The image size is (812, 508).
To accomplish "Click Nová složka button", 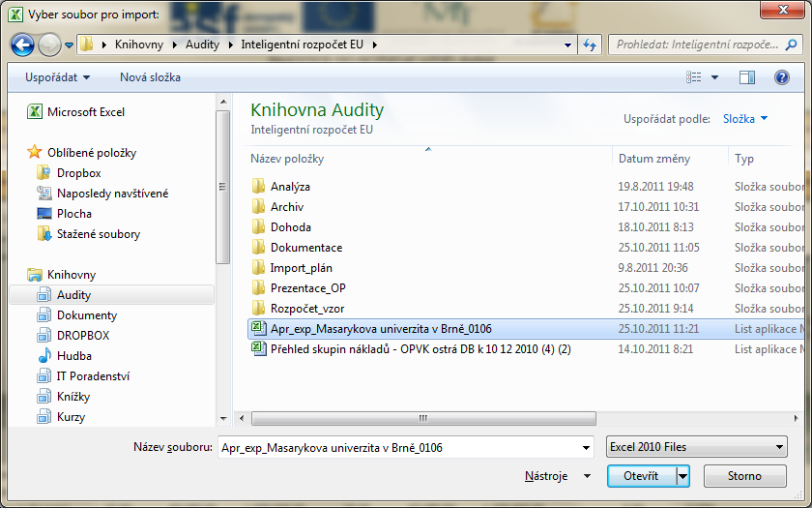I will coord(150,77).
